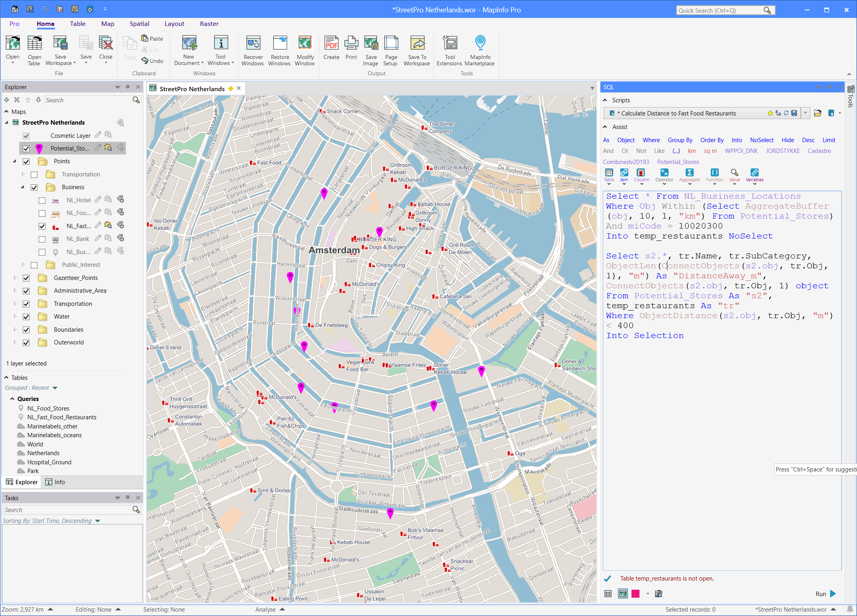
Task: Enable the NL_Hotel layer visibility
Action: tap(42, 200)
